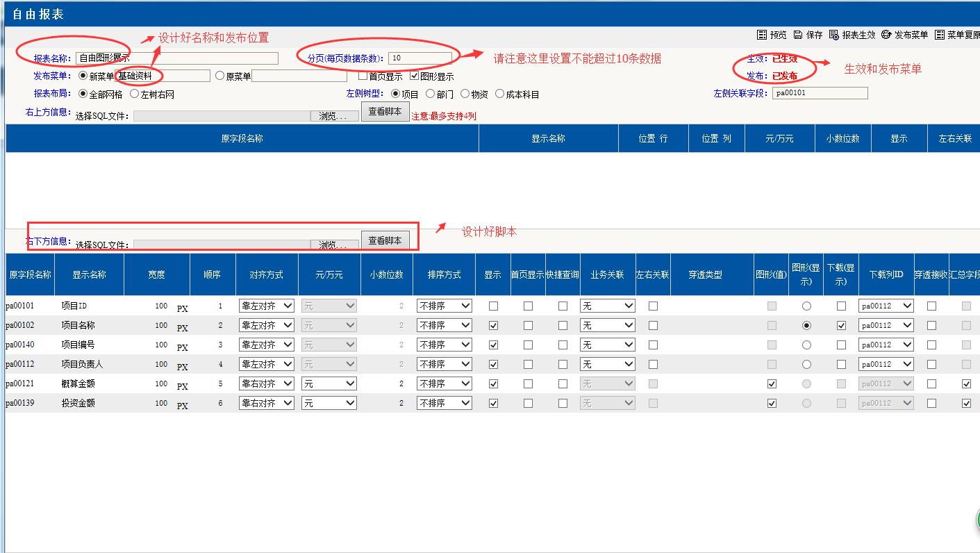
Task: Enable the 首页显示 checkbox near 图形显示
Action: click(363, 76)
